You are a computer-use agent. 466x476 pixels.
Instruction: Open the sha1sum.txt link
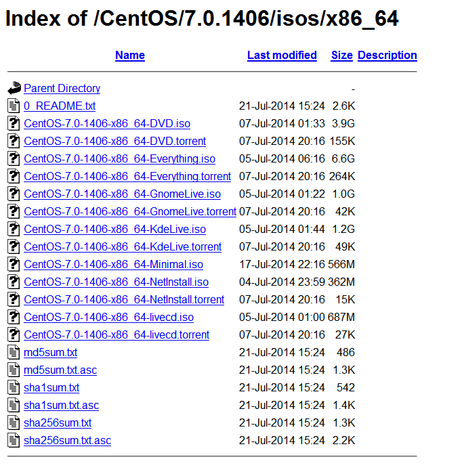51,388
